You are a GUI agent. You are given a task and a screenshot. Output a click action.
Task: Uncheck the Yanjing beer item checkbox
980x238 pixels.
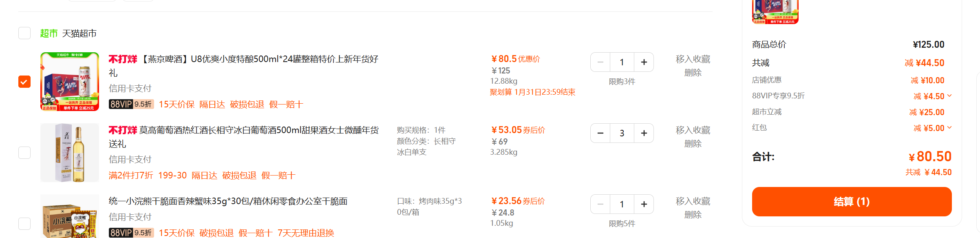click(x=24, y=82)
